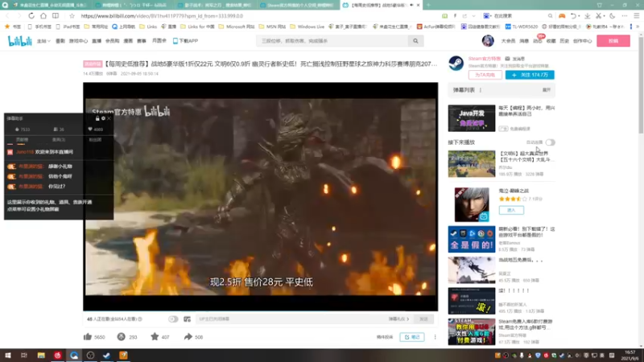
Task: Open Links for 中国 bookmark folder
Action: tap(197, 27)
